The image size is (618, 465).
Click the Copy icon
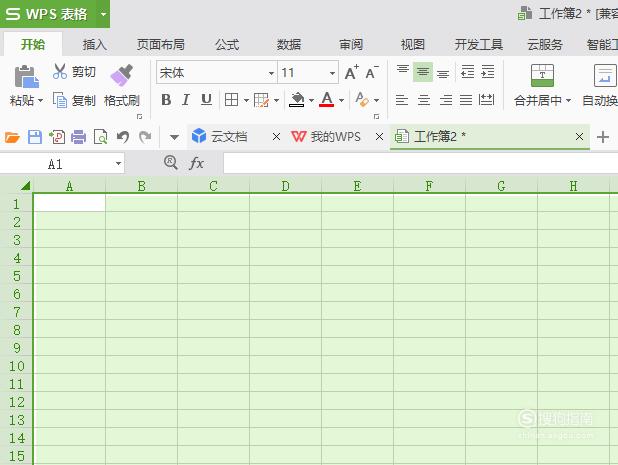60,100
